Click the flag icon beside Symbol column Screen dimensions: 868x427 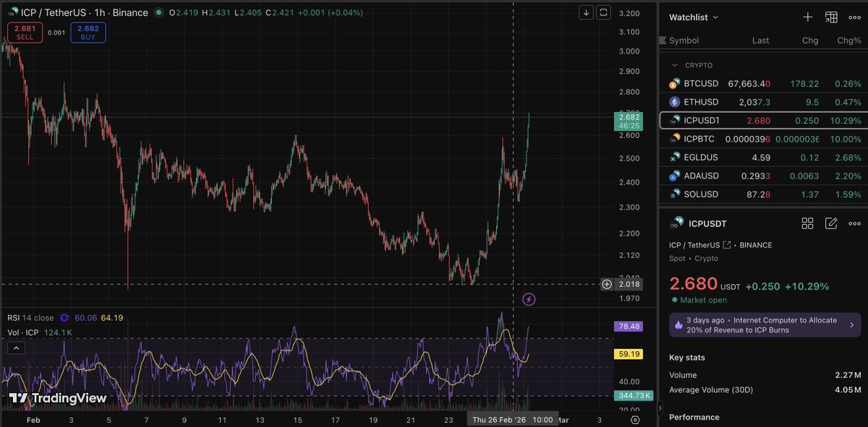click(663, 40)
